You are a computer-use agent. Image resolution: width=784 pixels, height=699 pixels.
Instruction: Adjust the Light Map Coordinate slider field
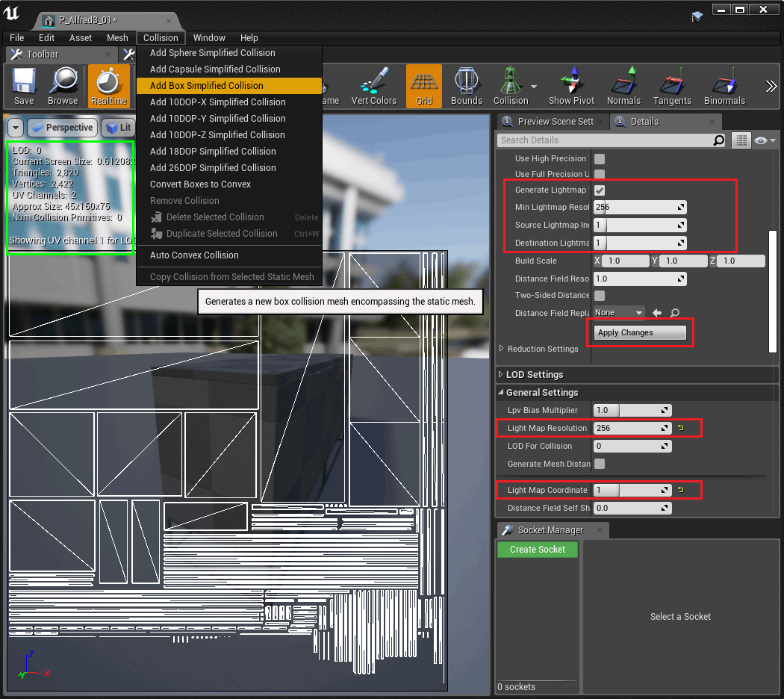coord(632,490)
